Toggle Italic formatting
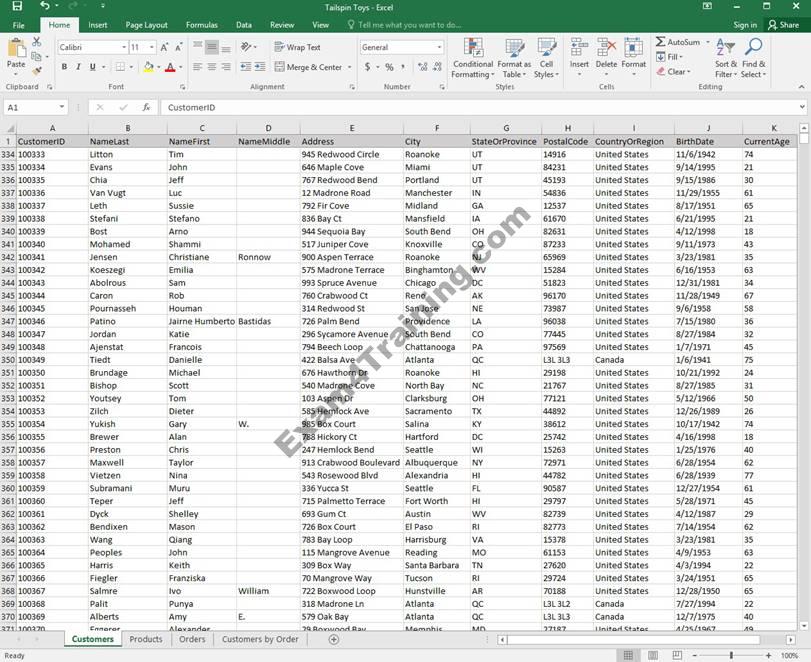811x662 pixels. pyautogui.click(x=79, y=67)
